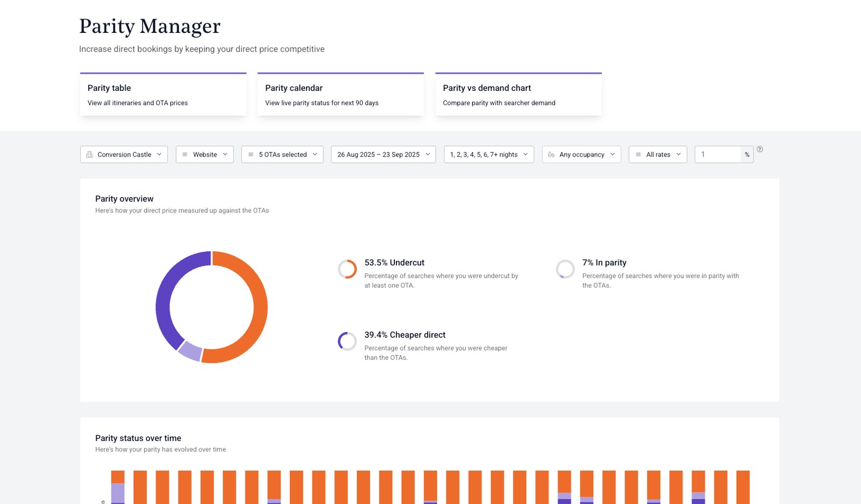This screenshot has height=504, width=861.
Task: Click the 'in parity with the OTAs' description
Action: coord(660,280)
